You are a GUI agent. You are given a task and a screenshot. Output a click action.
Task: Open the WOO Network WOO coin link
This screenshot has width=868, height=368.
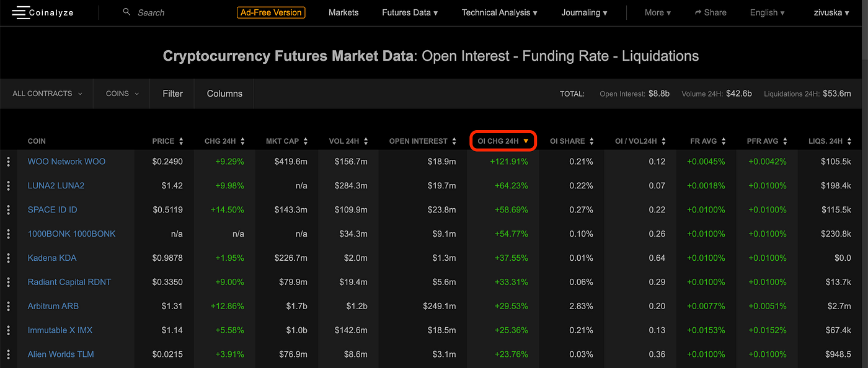[66, 162]
